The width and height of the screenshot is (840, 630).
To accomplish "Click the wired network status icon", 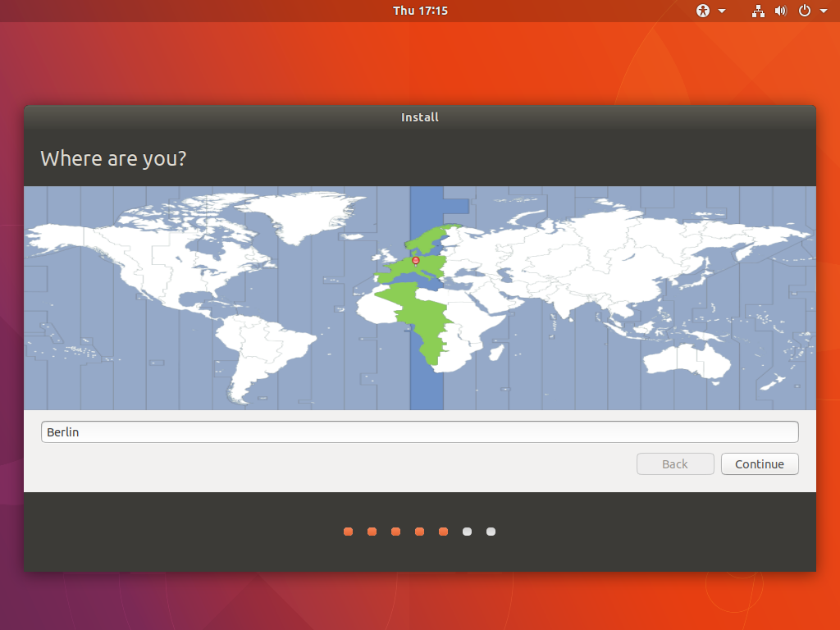I will coord(758,11).
